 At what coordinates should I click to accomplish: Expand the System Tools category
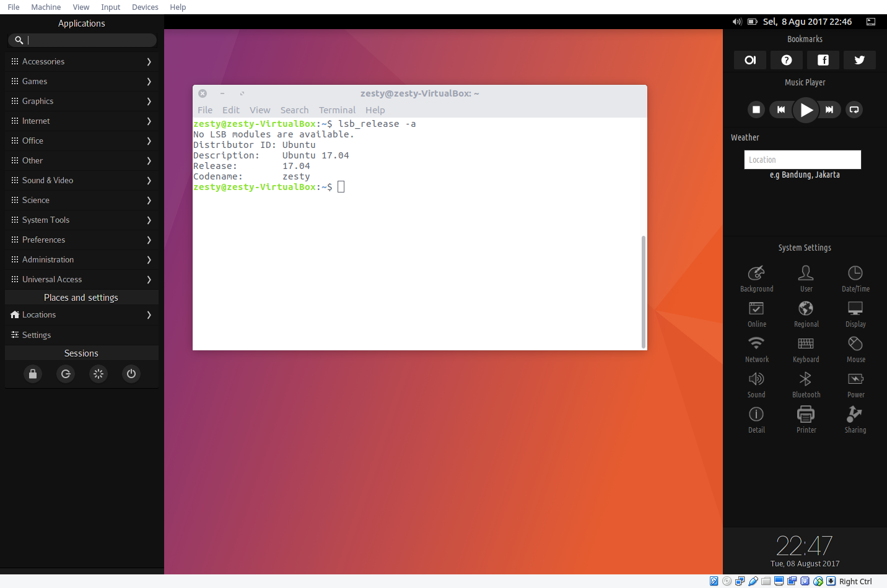(x=82, y=220)
